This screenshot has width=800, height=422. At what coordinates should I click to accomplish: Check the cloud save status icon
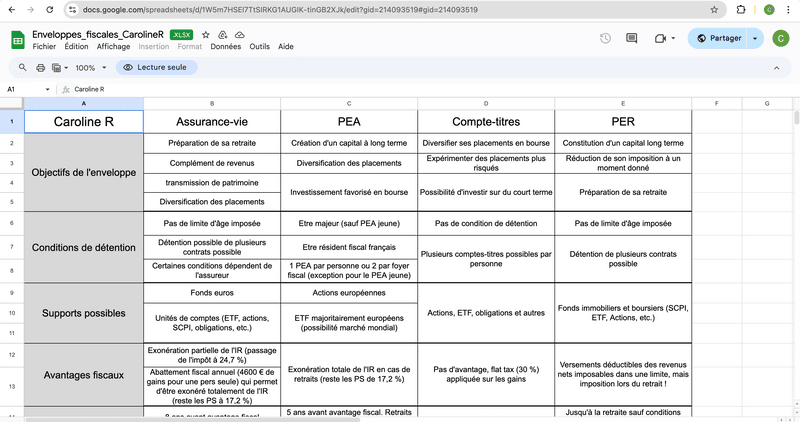tap(239, 35)
